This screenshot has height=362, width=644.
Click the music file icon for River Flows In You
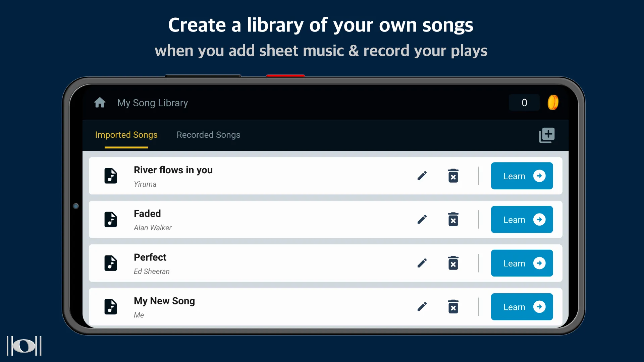(x=111, y=176)
